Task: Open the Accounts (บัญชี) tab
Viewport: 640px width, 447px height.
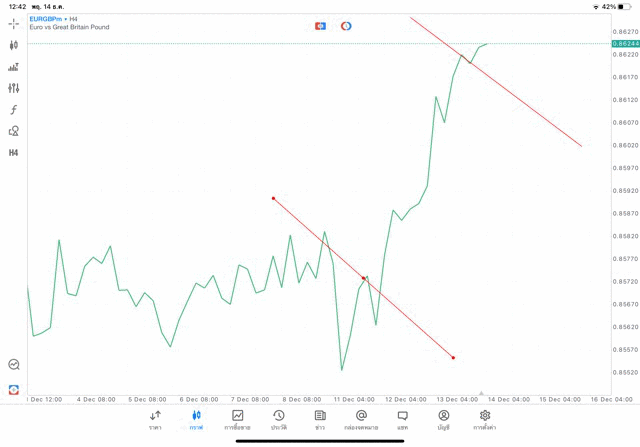Action: point(443,420)
